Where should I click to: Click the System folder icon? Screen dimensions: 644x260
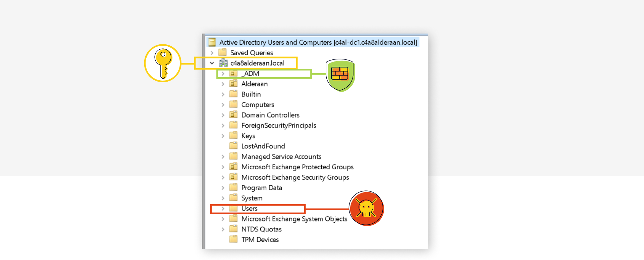pyautogui.click(x=233, y=198)
